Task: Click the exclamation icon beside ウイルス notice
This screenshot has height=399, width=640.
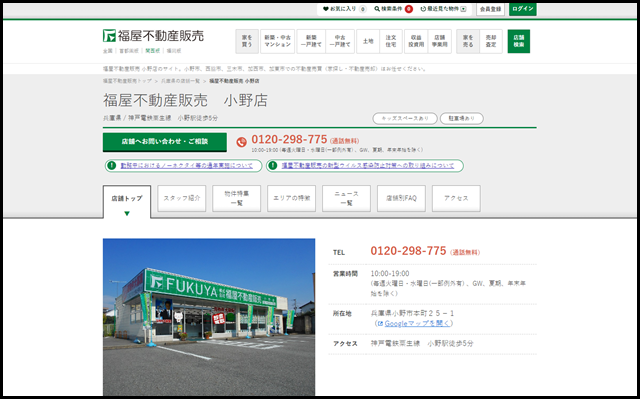Action: tap(273, 166)
